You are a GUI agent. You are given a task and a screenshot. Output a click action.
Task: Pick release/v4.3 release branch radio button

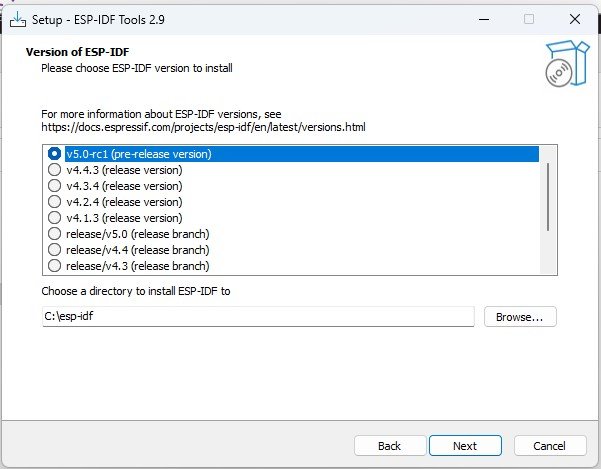click(54, 266)
